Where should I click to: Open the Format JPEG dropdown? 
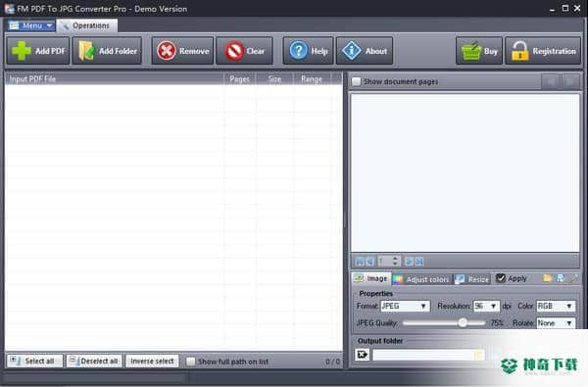click(405, 306)
